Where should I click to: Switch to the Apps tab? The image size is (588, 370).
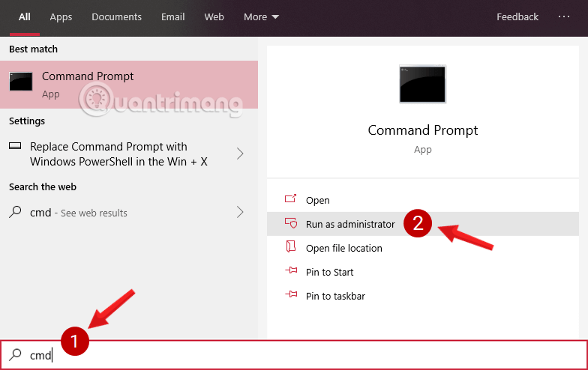61,16
